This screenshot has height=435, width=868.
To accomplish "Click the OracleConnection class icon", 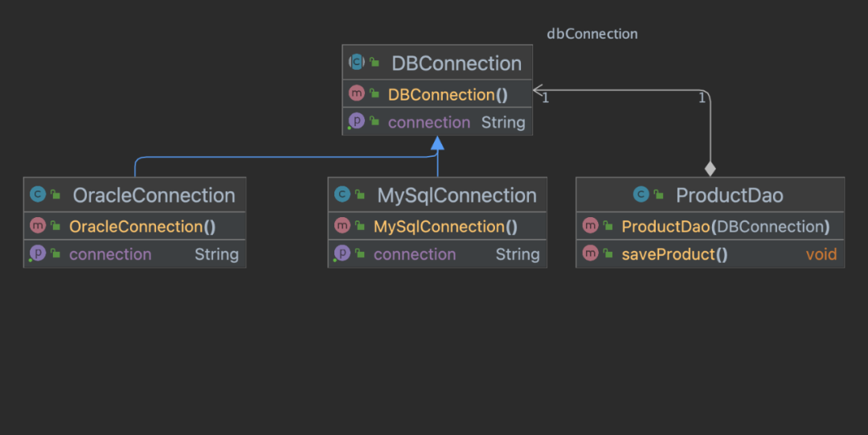I will coord(38,194).
